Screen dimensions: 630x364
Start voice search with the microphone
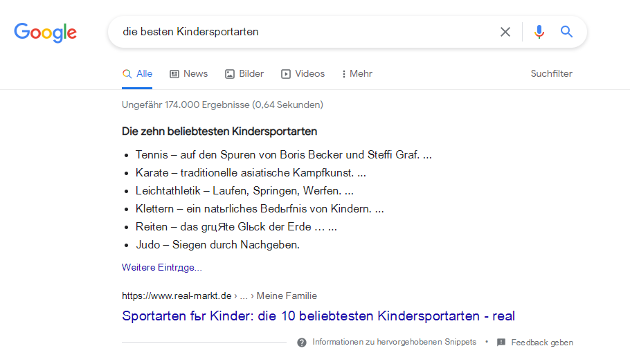(x=539, y=32)
